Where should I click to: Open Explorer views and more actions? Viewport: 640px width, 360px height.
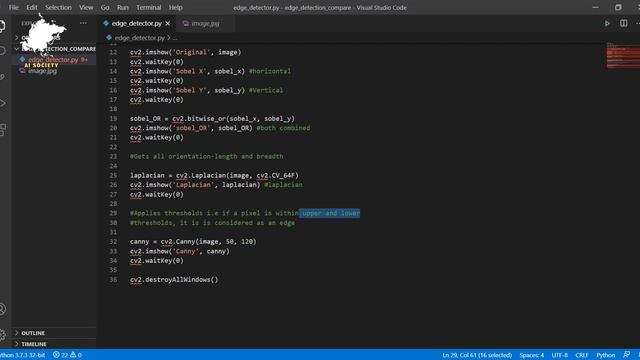tap(83, 23)
